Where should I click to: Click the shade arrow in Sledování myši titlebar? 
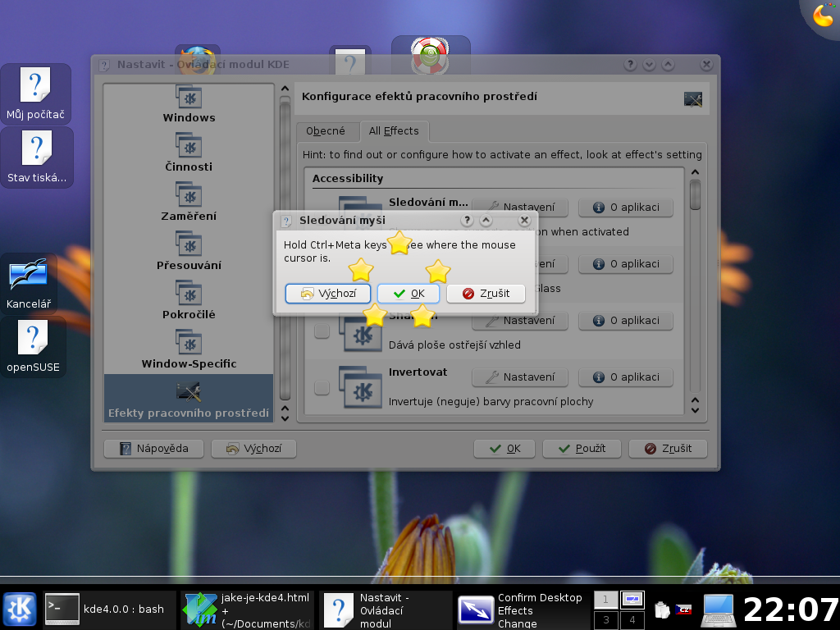point(486,220)
